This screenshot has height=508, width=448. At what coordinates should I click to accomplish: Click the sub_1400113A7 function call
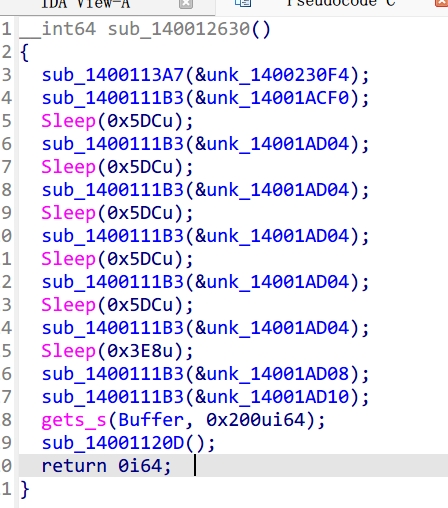(x=113, y=75)
